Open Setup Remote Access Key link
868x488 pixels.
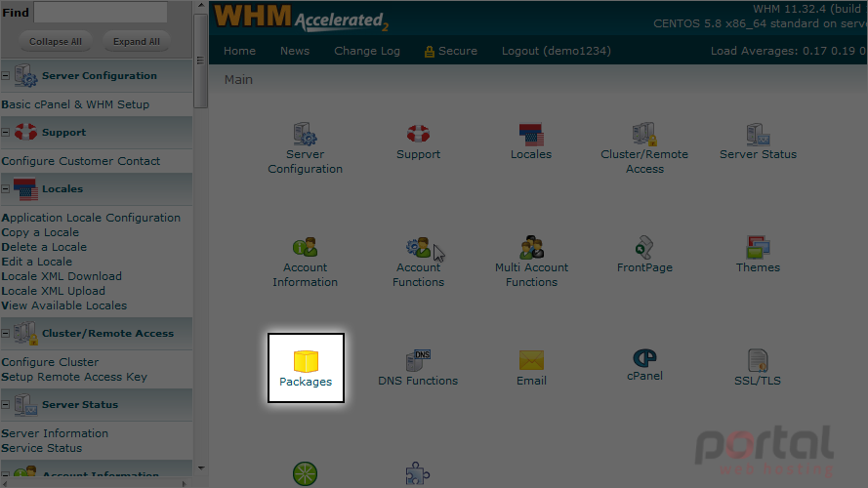point(74,377)
